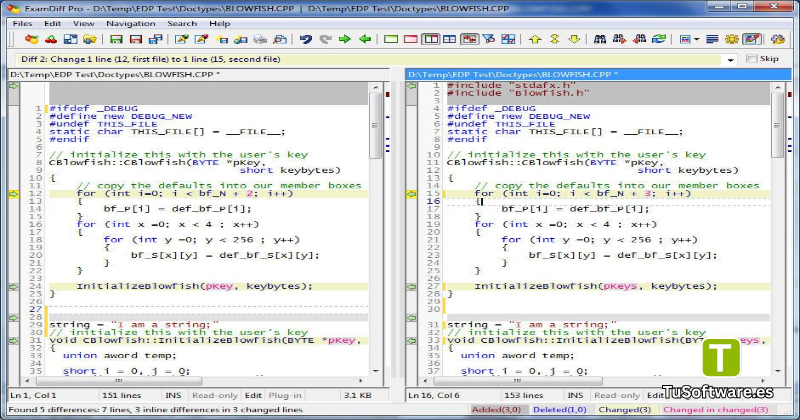
Task: Click Edit button in left pane status bar
Action: coord(253,395)
